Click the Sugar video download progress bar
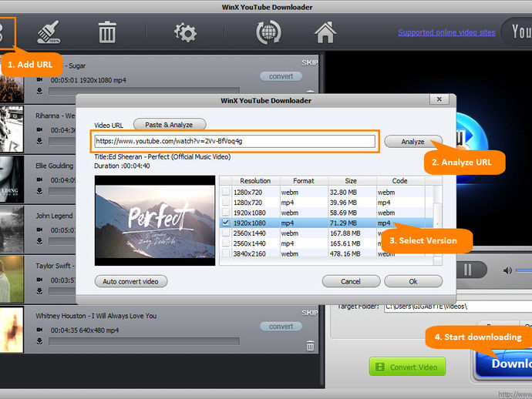Image resolution: width=532 pixels, height=399 pixels. pyautogui.click(x=144, y=91)
